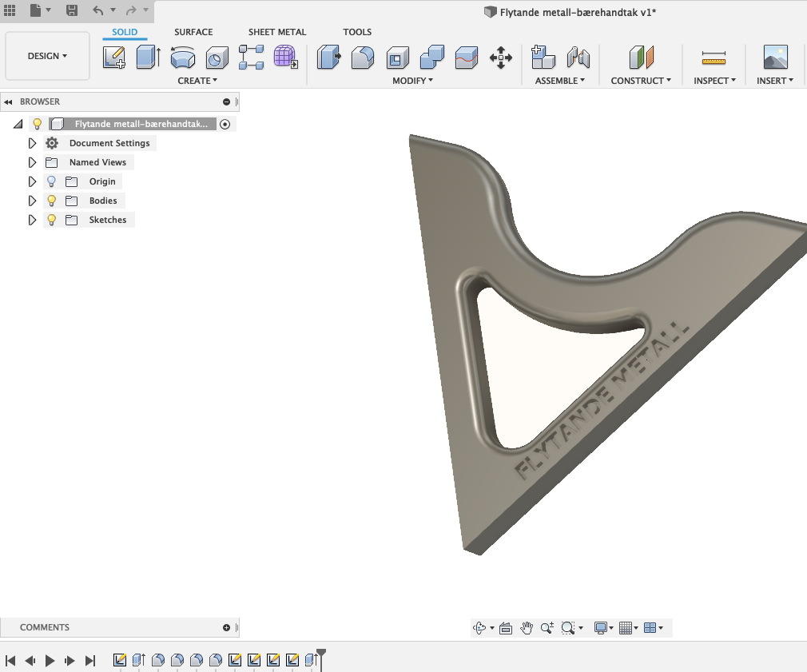807x672 pixels.
Task: Select the Joint tool
Action: [578, 57]
